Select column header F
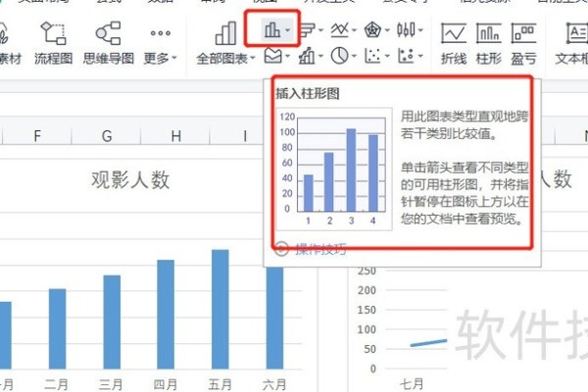Viewport: 588px width, 392px height. tap(37, 135)
